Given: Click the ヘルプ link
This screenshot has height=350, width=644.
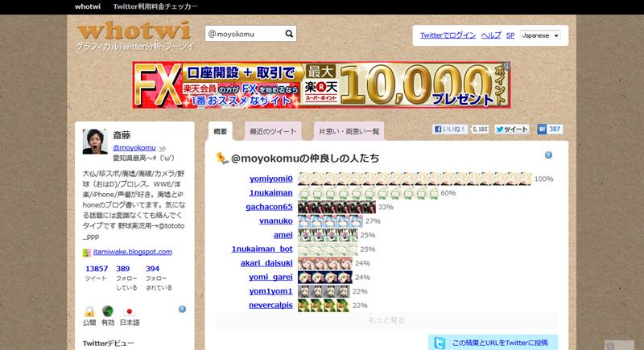Looking at the screenshot, I should coord(491,35).
